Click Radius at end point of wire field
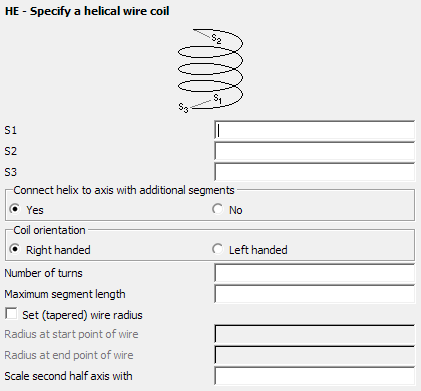The height and width of the screenshot is (391, 421). [315, 355]
